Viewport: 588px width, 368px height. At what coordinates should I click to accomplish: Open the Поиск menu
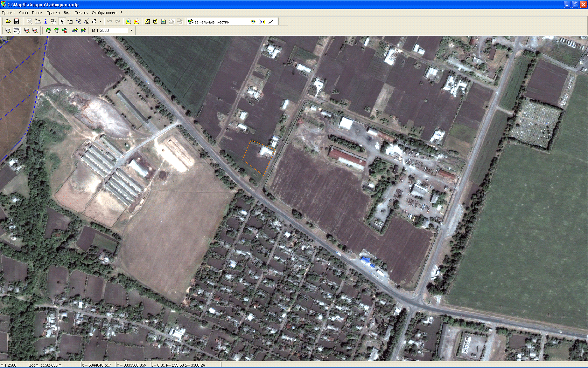coord(37,13)
